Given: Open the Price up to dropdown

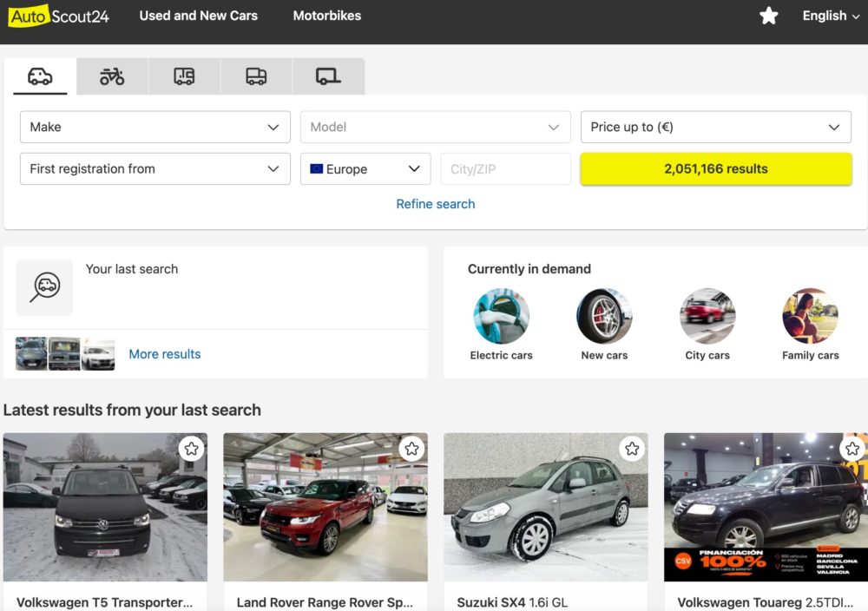Looking at the screenshot, I should [x=715, y=127].
